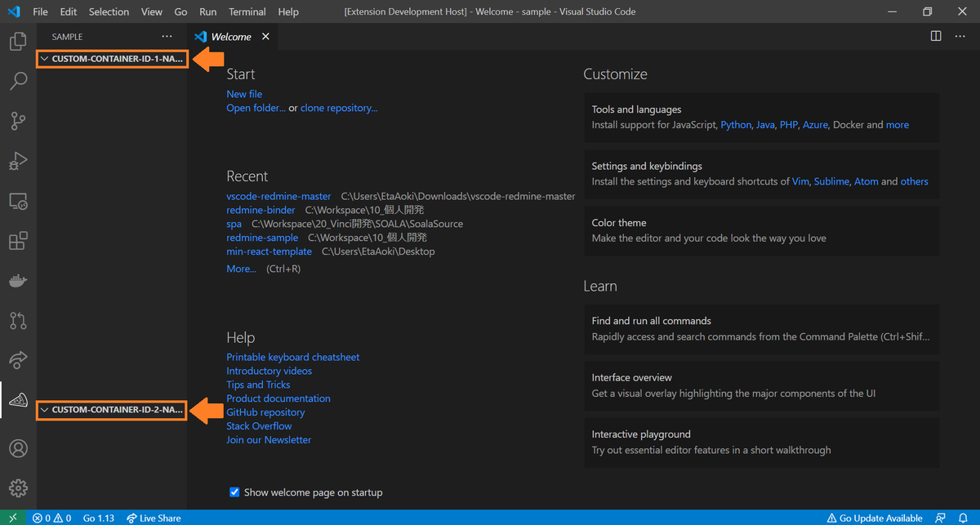Open the Interface overview card
The width and height of the screenshot is (980, 525).
(x=761, y=385)
